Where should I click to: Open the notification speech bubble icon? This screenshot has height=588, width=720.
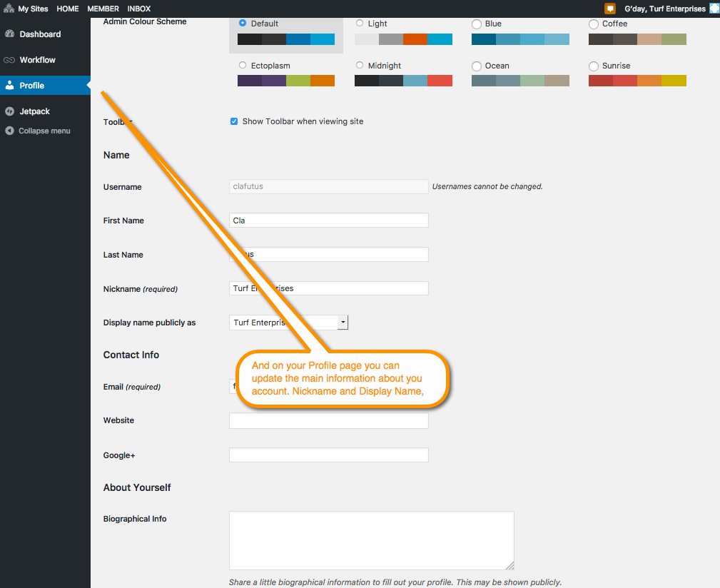610,9
